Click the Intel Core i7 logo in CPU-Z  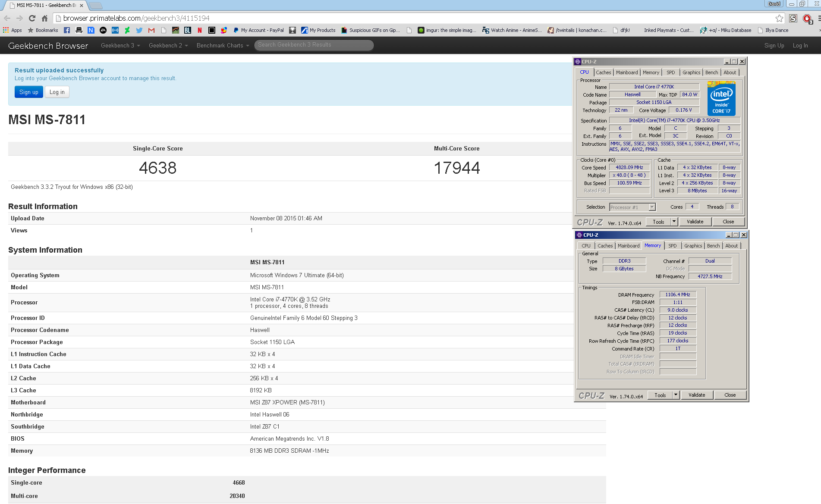tap(721, 98)
